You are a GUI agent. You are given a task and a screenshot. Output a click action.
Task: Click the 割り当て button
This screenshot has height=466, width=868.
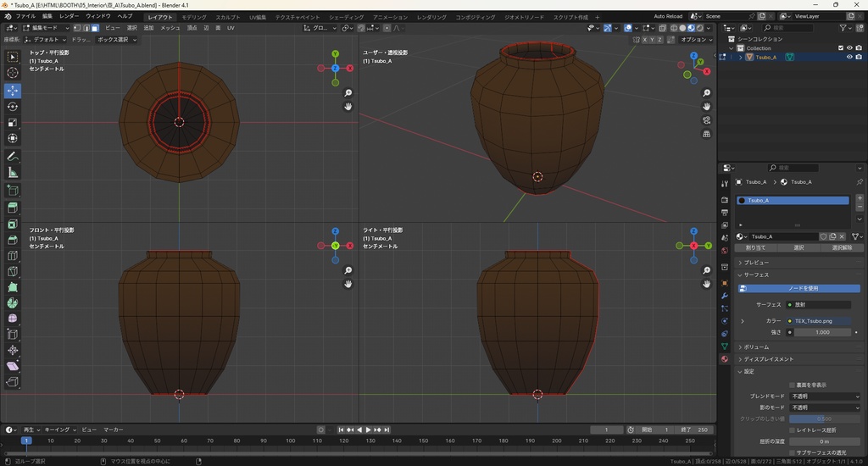point(754,248)
